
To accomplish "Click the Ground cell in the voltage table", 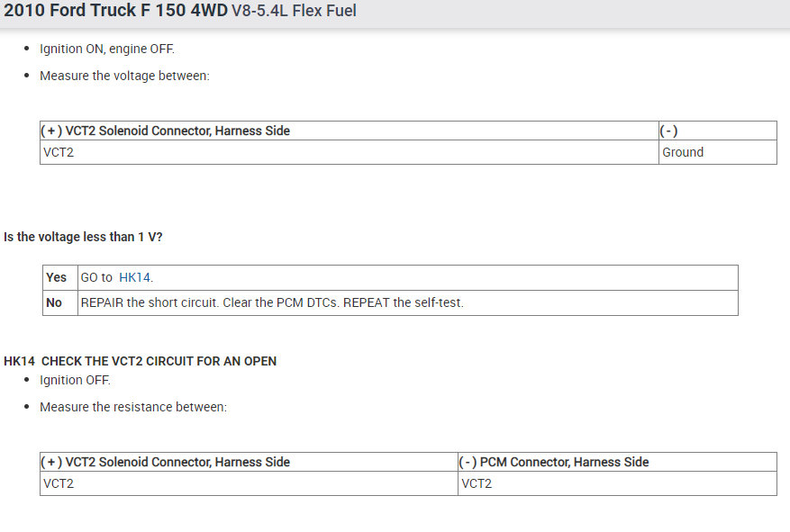I will [x=683, y=152].
